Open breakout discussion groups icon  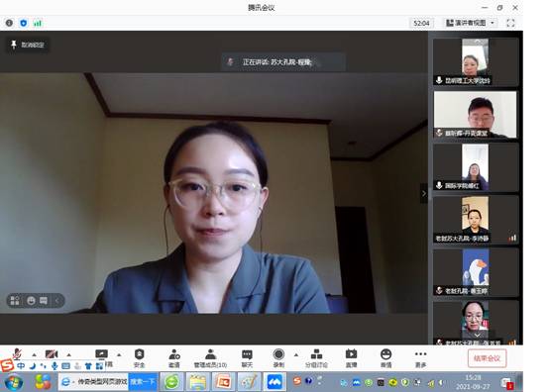click(x=316, y=358)
